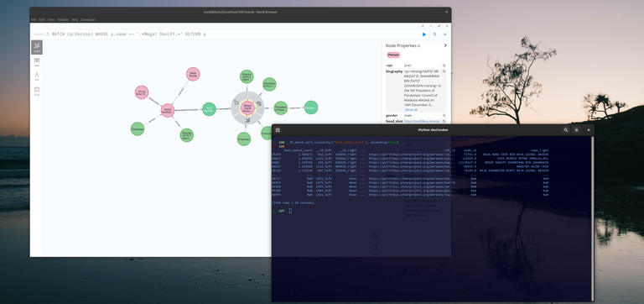Image resolution: width=644 pixels, height=304 pixels.
Task: Select Director of PCJ node below Mohd Nazifud..
Action: (186, 135)
